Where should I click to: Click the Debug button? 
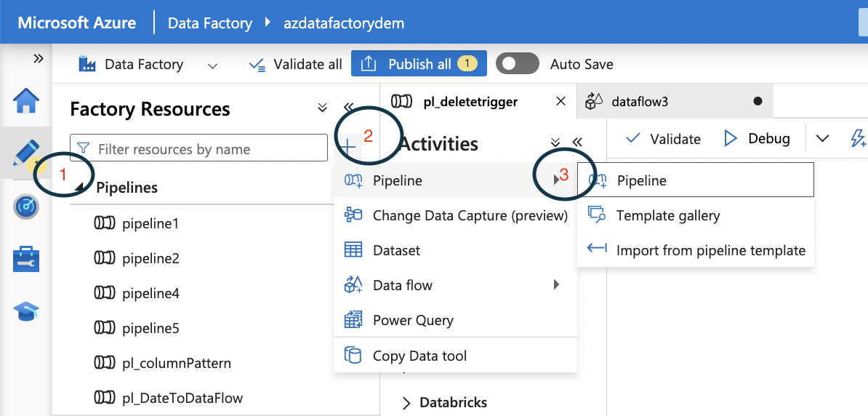758,138
